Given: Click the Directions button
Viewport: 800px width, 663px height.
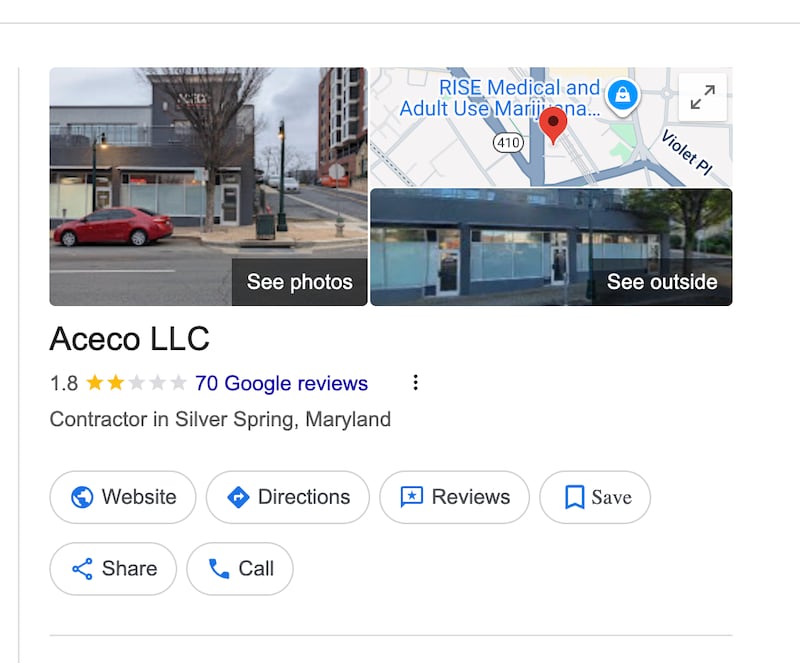Looking at the screenshot, I should click(x=288, y=497).
